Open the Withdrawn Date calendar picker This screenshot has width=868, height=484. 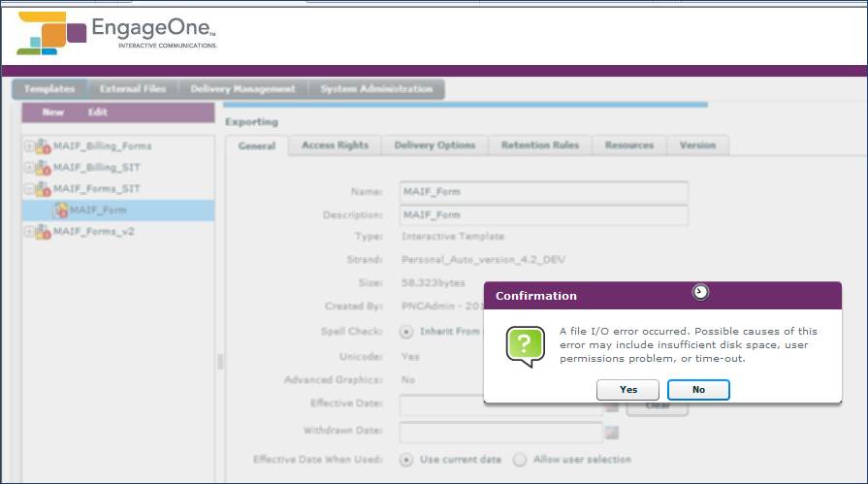(612, 432)
